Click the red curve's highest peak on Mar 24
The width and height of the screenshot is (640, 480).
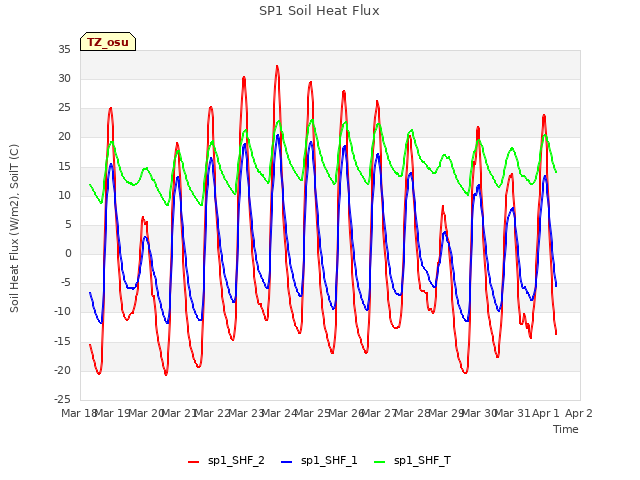[277, 66]
